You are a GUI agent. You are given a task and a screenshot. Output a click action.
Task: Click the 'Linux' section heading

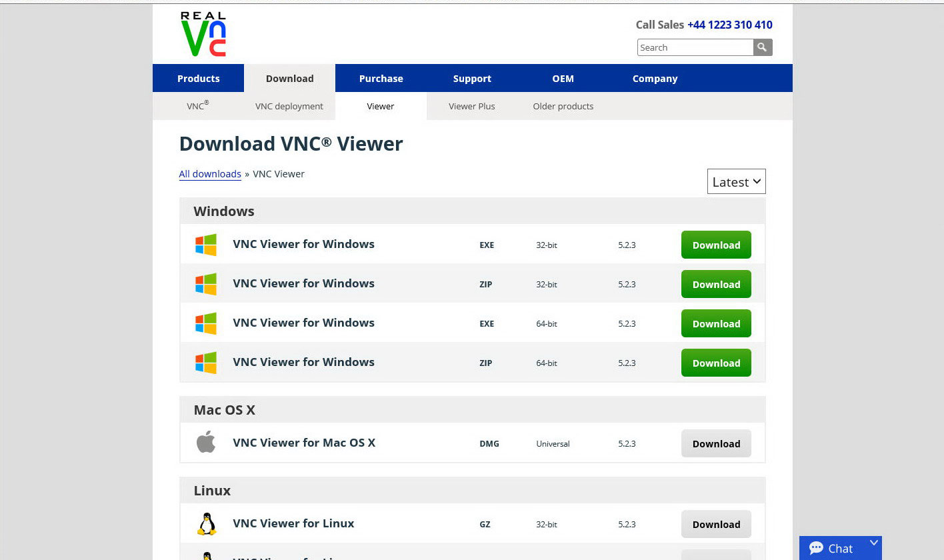pos(212,490)
